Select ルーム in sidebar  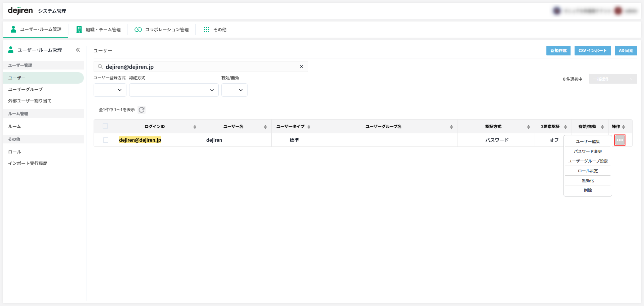(x=14, y=126)
